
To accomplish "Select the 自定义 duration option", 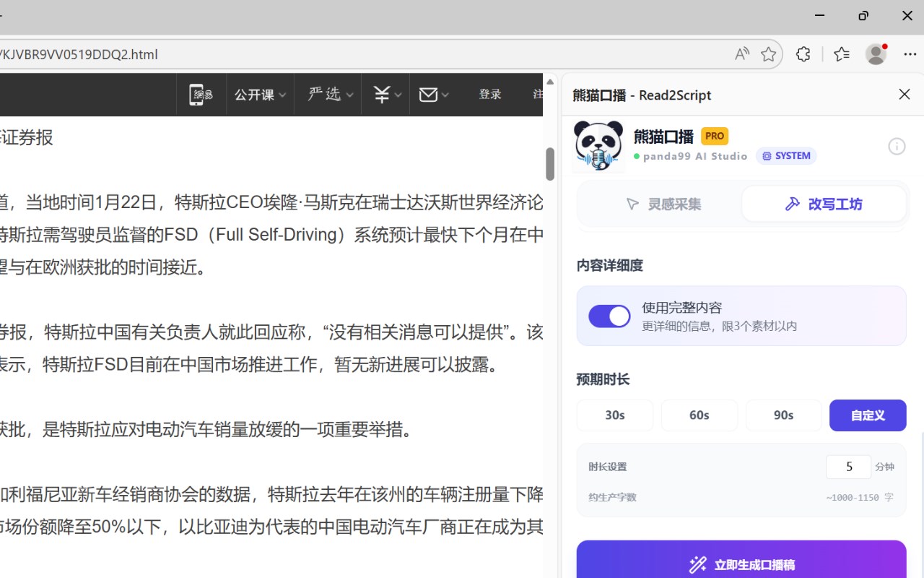I will (868, 415).
